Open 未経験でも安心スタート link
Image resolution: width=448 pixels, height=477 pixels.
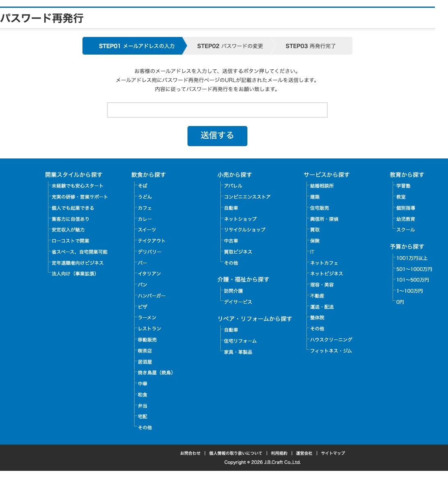point(78,186)
